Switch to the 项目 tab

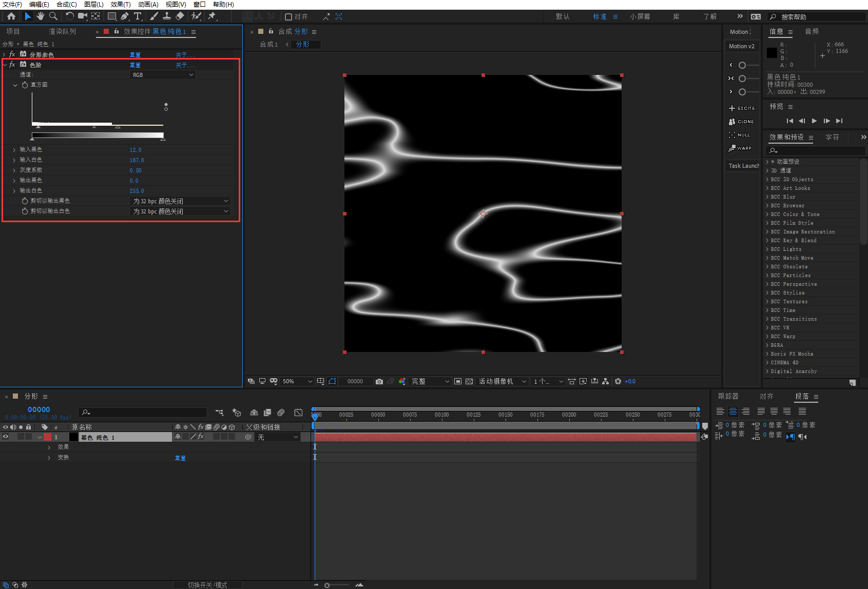click(13, 31)
